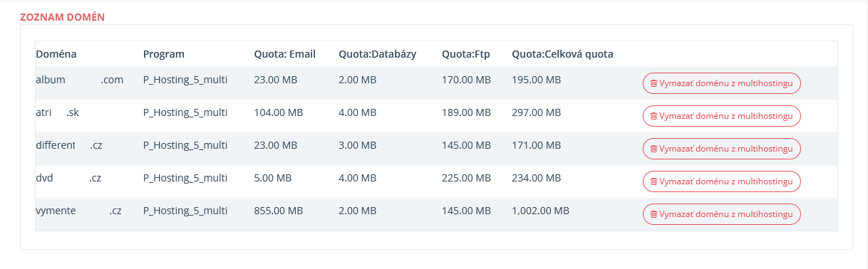Click the 1,002.00 MB total quota value
This screenshot has height=269, width=868.
tap(540, 211)
